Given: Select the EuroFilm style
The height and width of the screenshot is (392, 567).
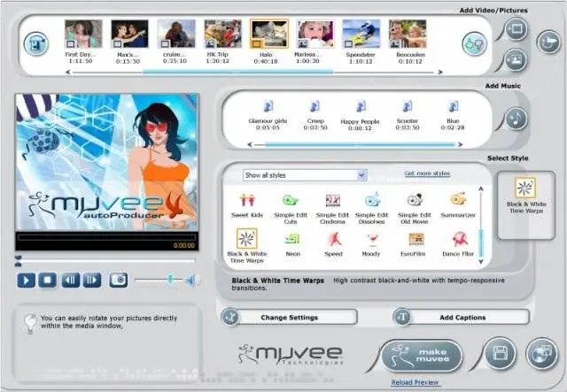Looking at the screenshot, I should [x=413, y=244].
